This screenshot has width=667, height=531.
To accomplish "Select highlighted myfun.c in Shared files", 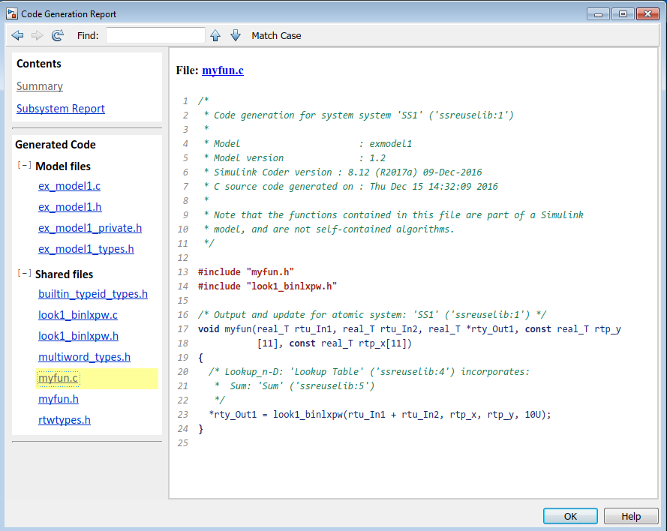I will tap(58, 378).
